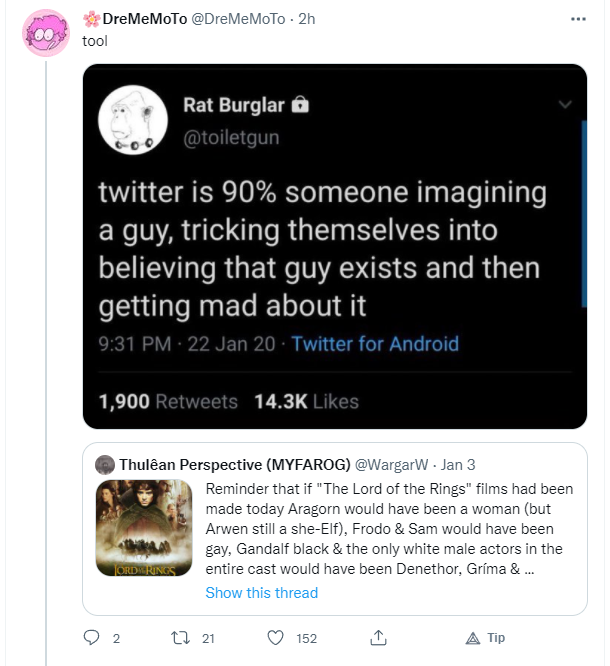Click the Lord of the Rings poster thumbnail
This screenshot has height=666, width=610.
click(144, 528)
